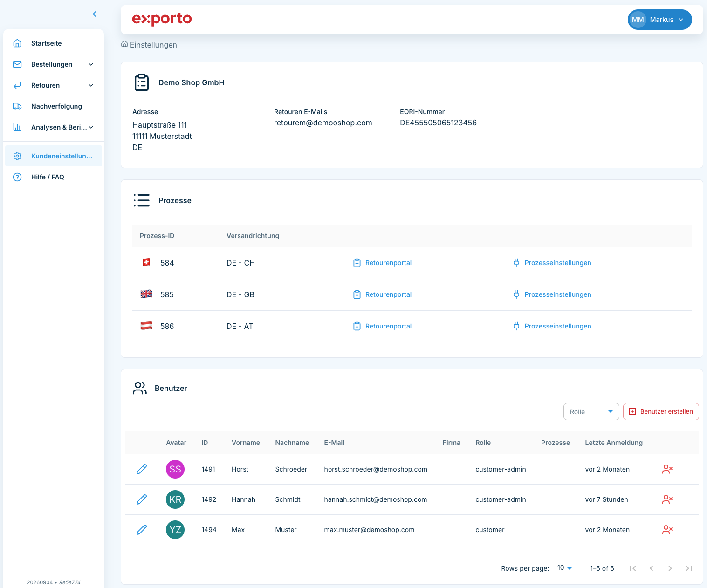Remove user Horst Schroeder via the delete icon
Image resolution: width=707 pixels, height=588 pixels.
[667, 469]
